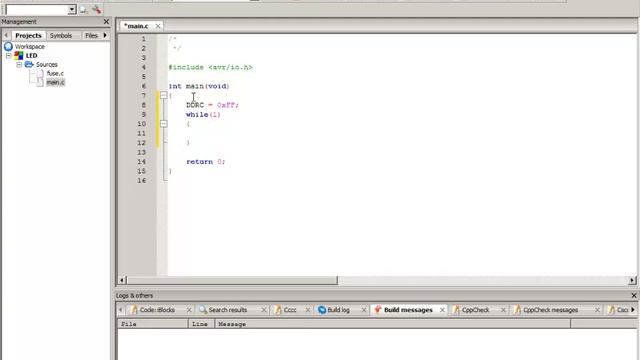The height and width of the screenshot is (360, 640).
Task: Select the Sources folder label
Action: point(47,64)
